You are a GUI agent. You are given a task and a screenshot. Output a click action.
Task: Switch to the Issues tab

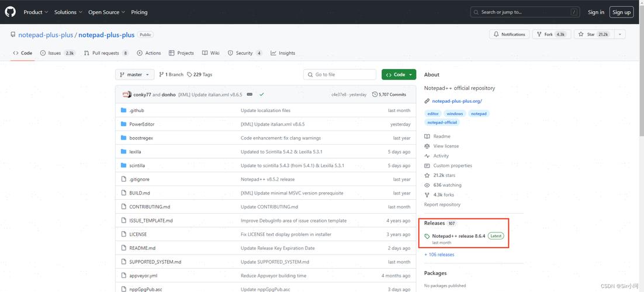57,53
